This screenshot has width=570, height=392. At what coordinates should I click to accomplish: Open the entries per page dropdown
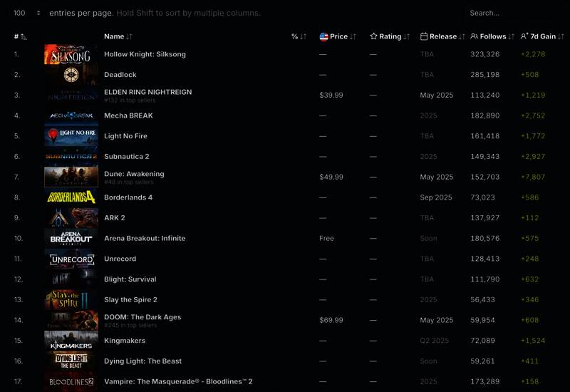pyautogui.click(x=27, y=13)
